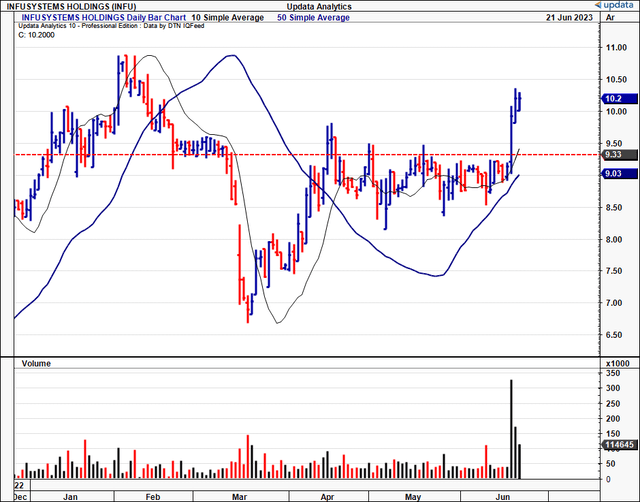Click the 'Updata Analytics' header title
640x502 pixels.
click(319, 7)
